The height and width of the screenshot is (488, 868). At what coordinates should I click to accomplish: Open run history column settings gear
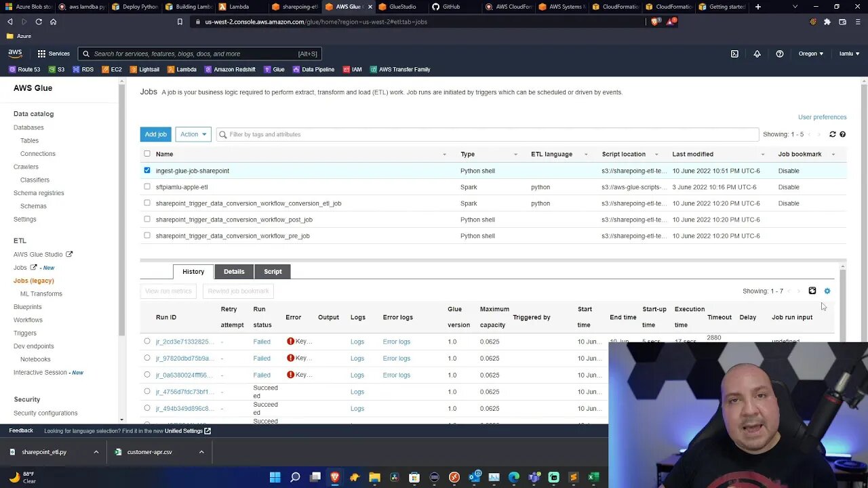pyautogui.click(x=827, y=291)
